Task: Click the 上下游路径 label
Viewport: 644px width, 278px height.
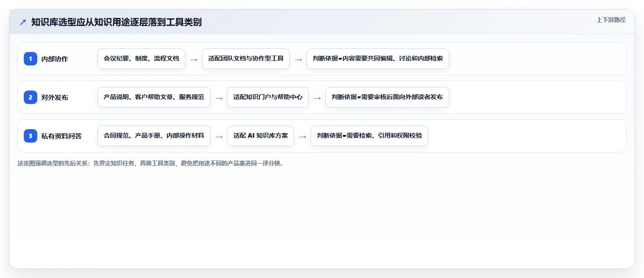Action: tap(611, 20)
